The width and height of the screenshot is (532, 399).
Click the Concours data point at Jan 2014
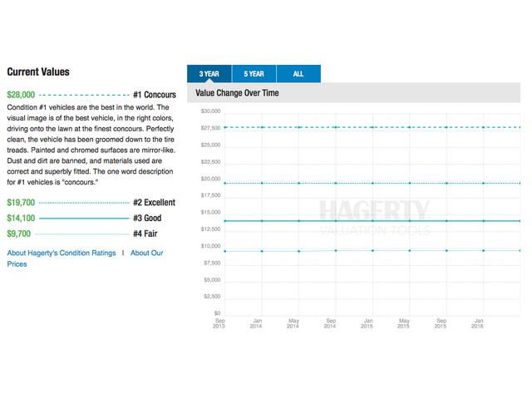[262, 127]
